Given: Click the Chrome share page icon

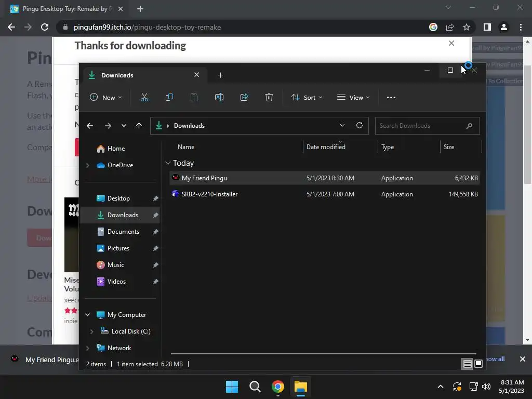Looking at the screenshot, I should tap(450, 27).
